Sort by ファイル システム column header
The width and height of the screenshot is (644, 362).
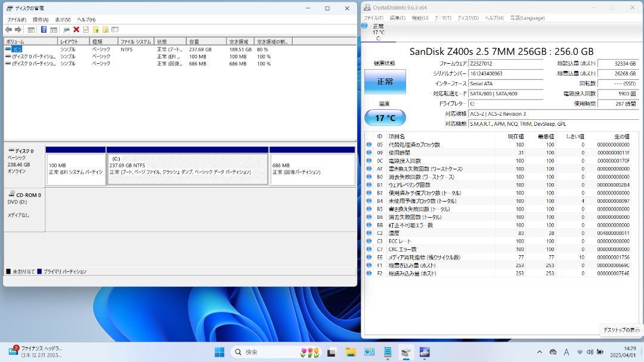tap(136, 42)
